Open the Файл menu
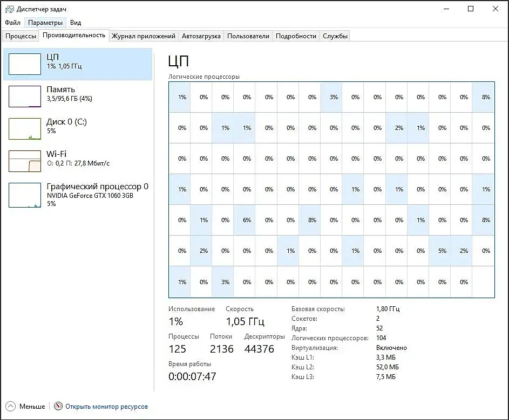The height and width of the screenshot is (420, 509). (x=13, y=23)
